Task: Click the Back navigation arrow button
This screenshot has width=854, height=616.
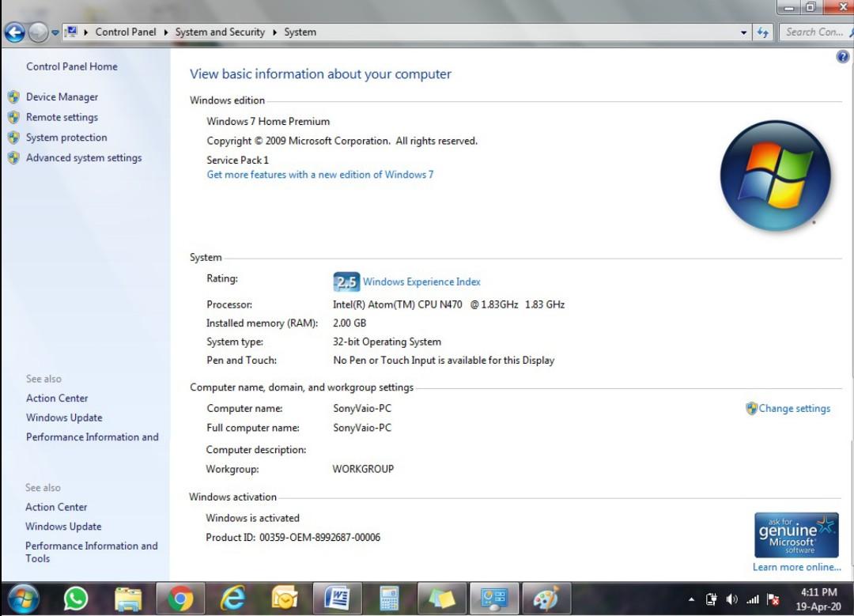Action: (x=14, y=32)
